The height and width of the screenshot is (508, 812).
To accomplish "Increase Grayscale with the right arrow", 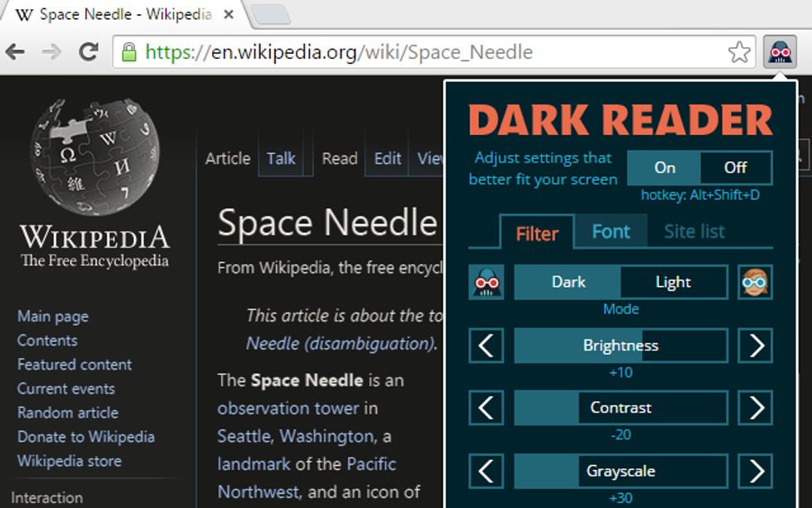I will (x=755, y=471).
